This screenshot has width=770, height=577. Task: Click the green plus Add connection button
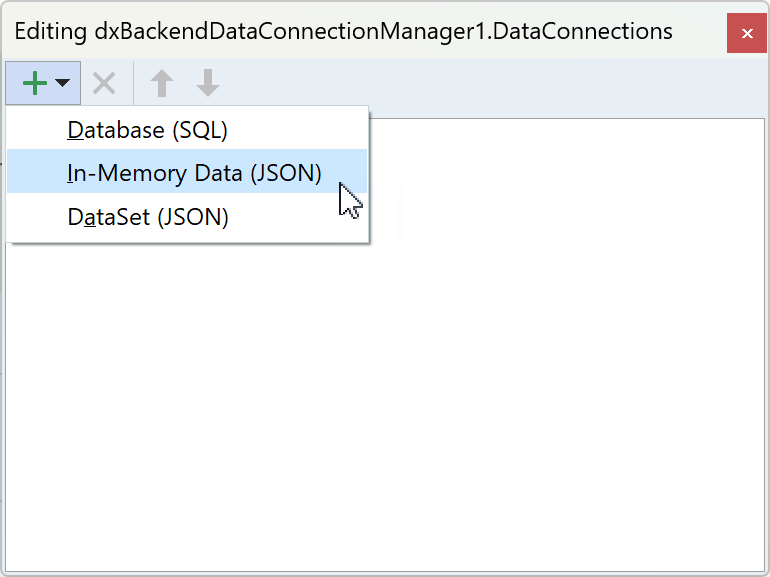tap(35, 83)
